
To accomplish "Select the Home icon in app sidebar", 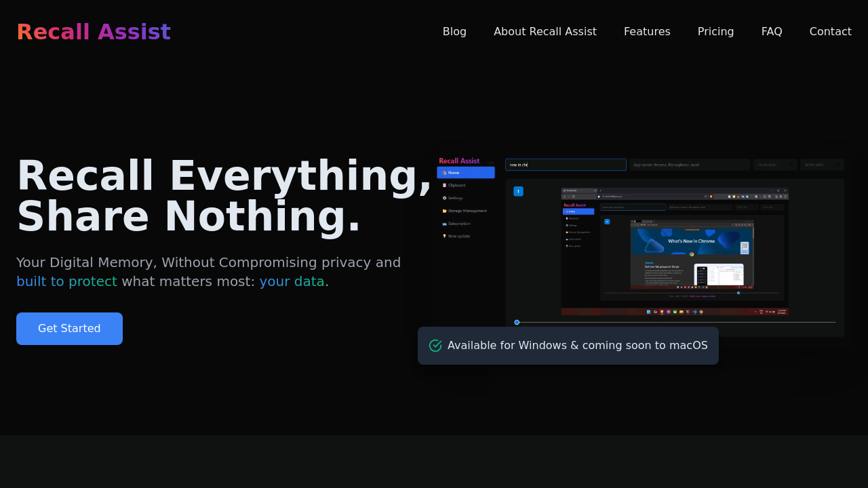I will 444,173.
